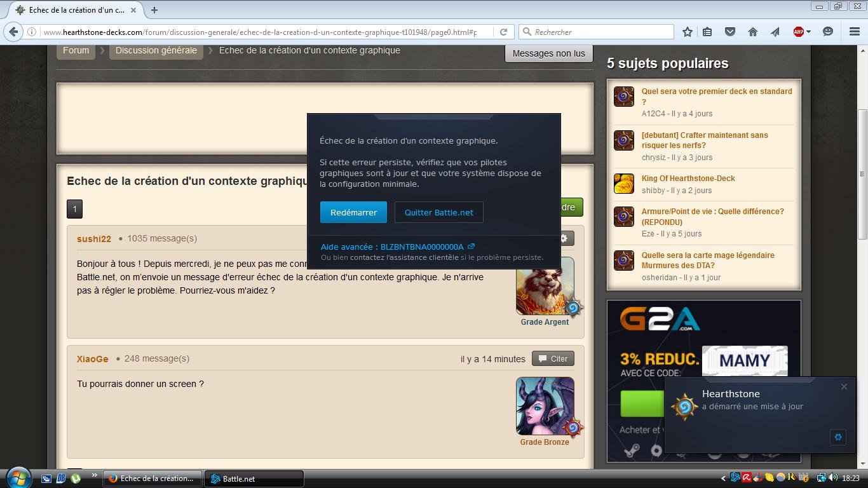Expand the quick launch overflow chevron
The width and height of the screenshot is (868, 488).
[95, 475]
